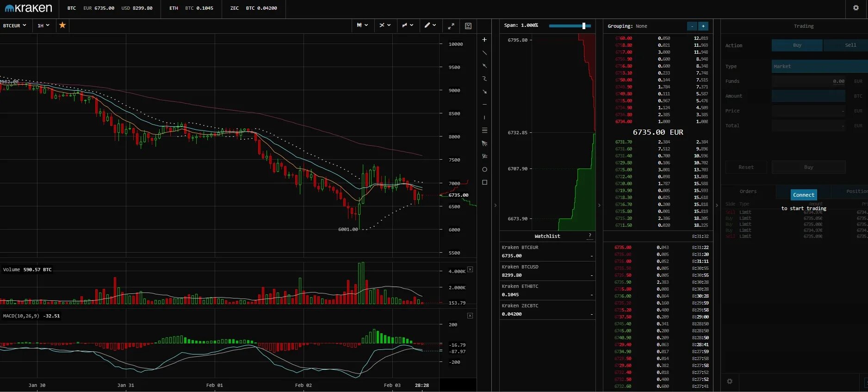The width and height of the screenshot is (868, 392).
Task: Open the 1H timeframe dropdown
Action: click(x=43, y=25)
